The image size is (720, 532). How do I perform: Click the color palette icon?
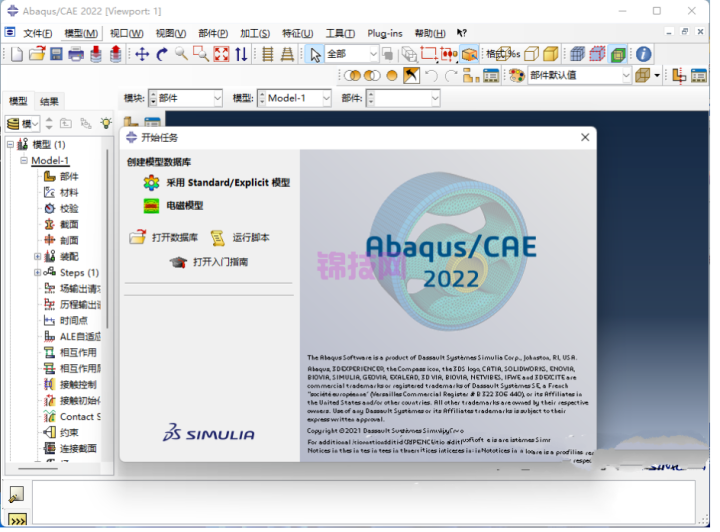pos(517,75)
